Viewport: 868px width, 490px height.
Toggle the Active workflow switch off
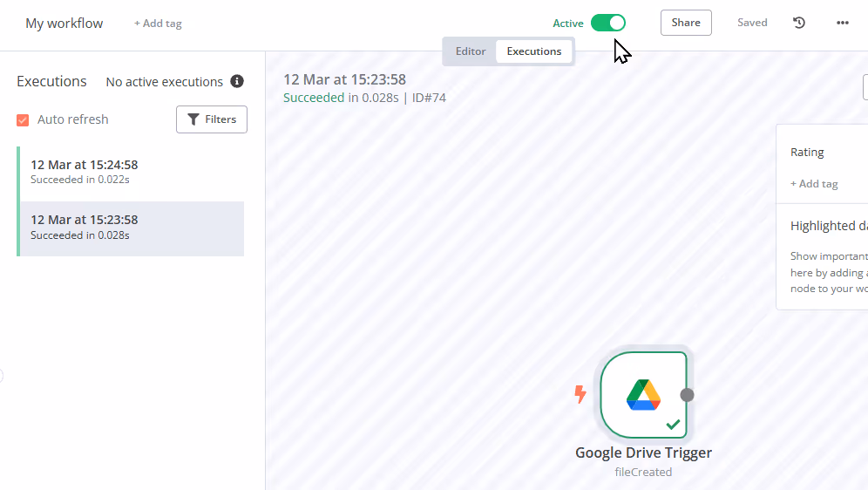click(x=607, y=23)
